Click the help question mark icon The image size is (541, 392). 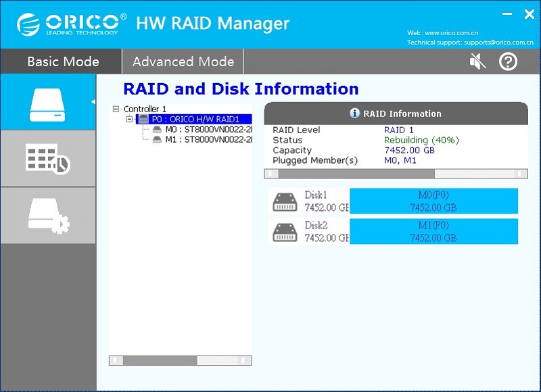coord(508,62)
